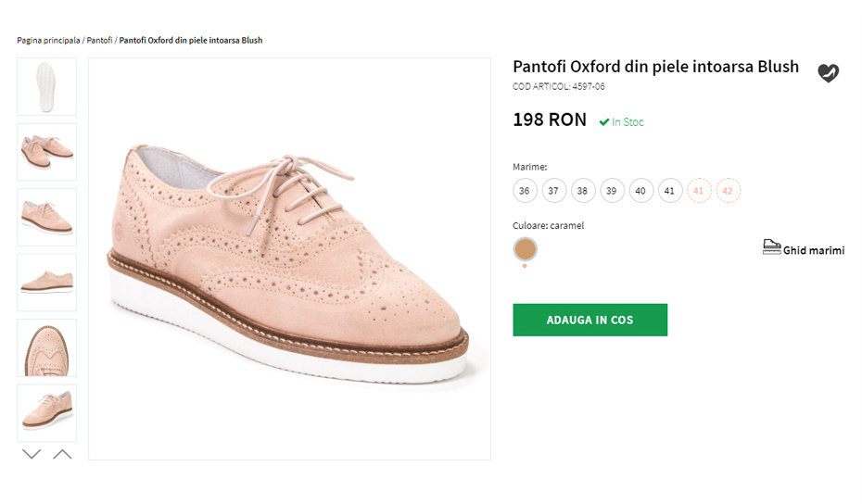Screen dimensions: 862x504
Task: Open the Ghid marimi size guide
Action: coord(804,247)
